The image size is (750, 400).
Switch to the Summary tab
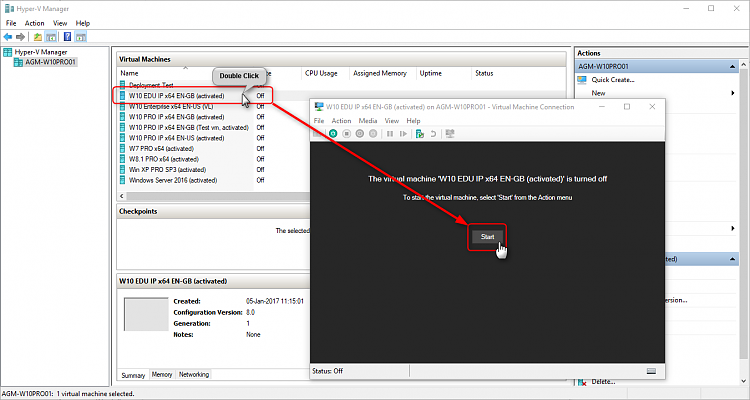133,375
